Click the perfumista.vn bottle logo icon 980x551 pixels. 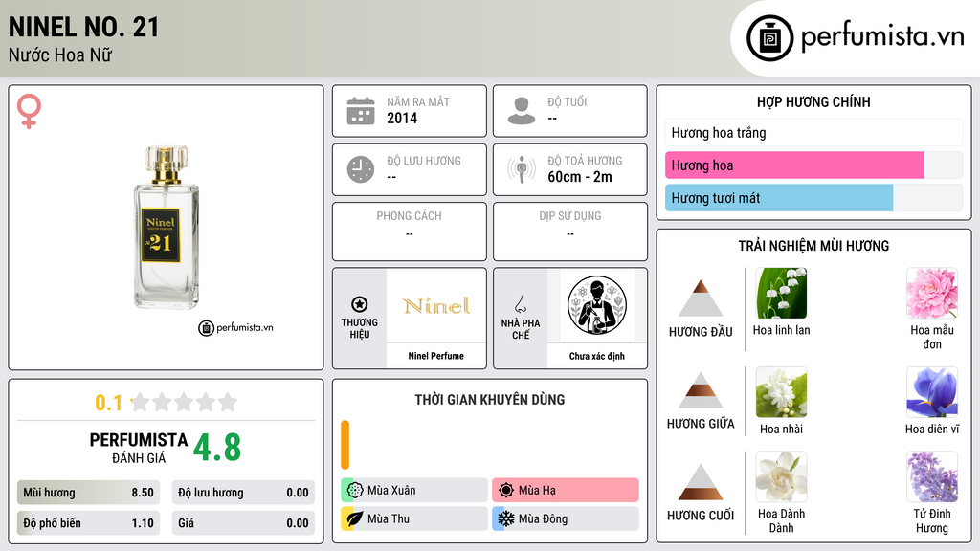769,38
